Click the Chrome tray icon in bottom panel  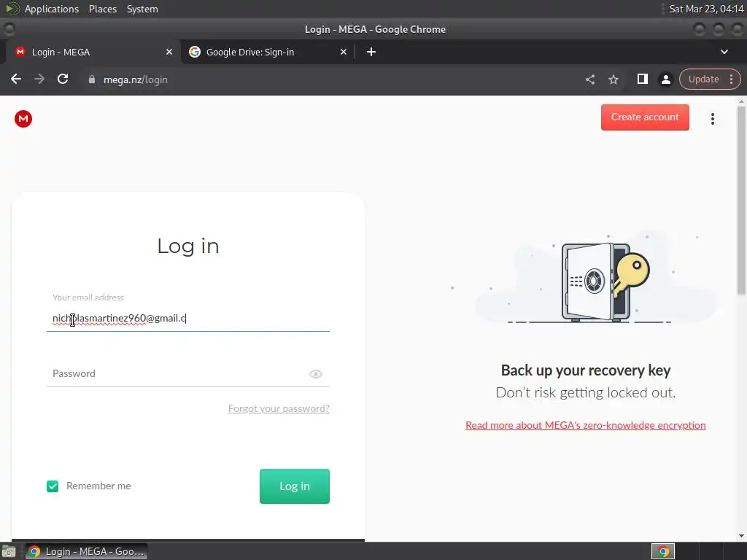pos(663,551)
